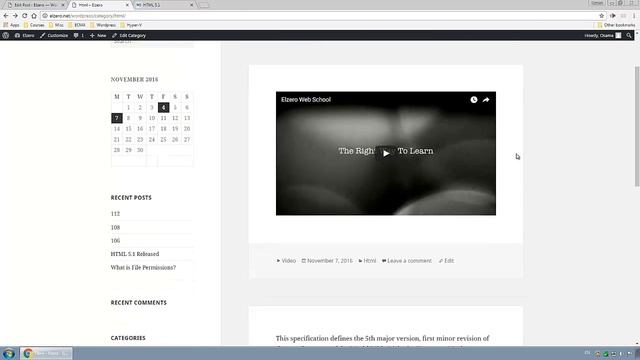Screen dimensions: 640x360
Task: Go forward using browser forward arrow
Action: point(15,16)
